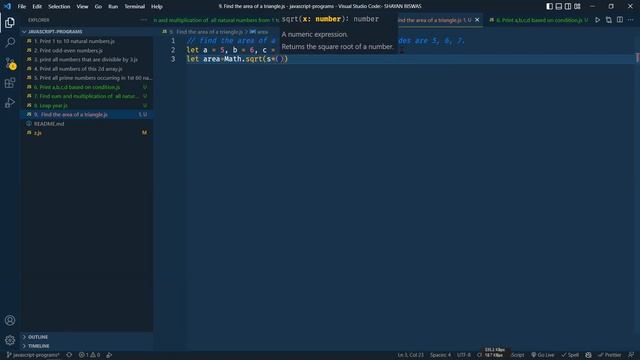
Task: Click the breadcrumb file name above editor
Action: pos(206,32)
